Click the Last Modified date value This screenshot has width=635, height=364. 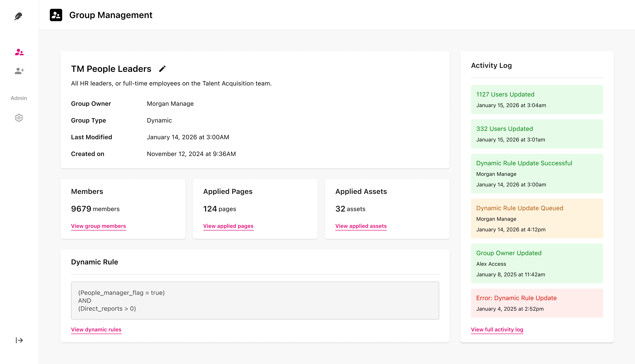coord(188,137)
